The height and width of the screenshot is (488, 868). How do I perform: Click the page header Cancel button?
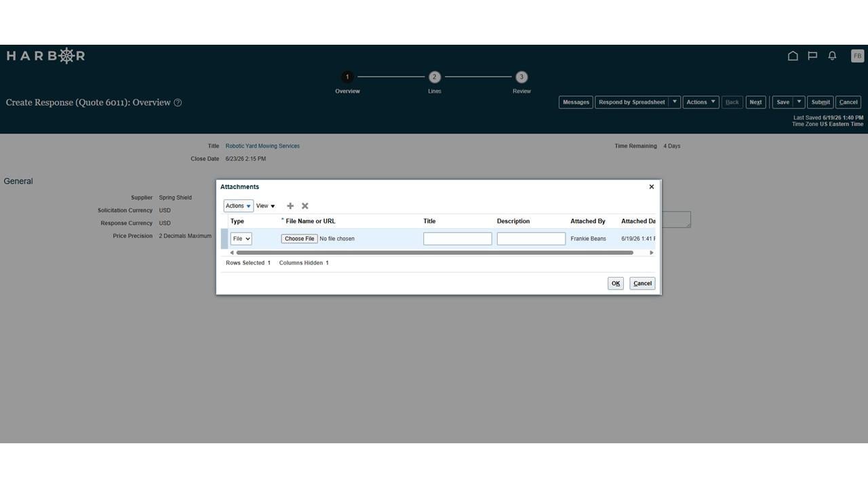tap(848, 102)
